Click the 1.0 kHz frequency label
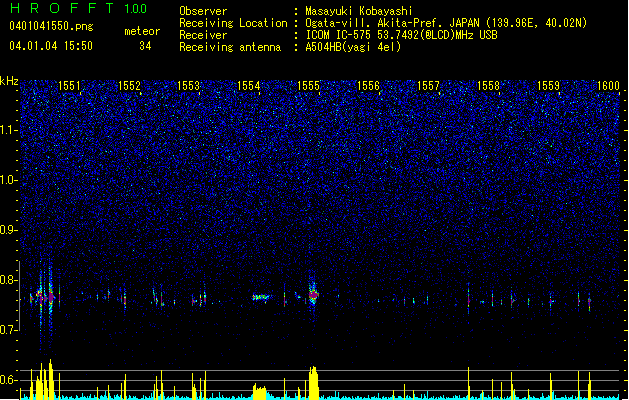The width and height of the screenshot is (629, 400). [9, 180]
